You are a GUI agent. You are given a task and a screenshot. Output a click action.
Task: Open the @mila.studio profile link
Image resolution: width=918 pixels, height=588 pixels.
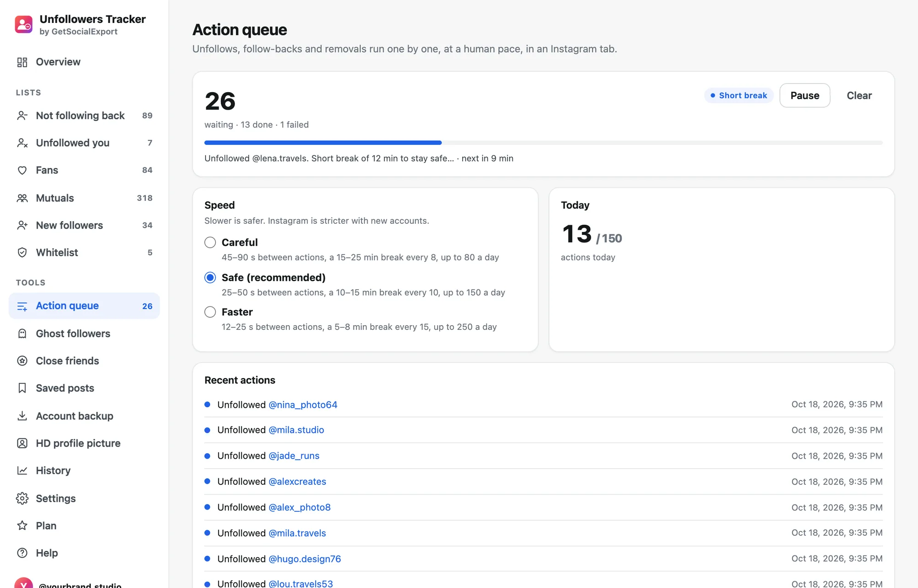point(297,430)
